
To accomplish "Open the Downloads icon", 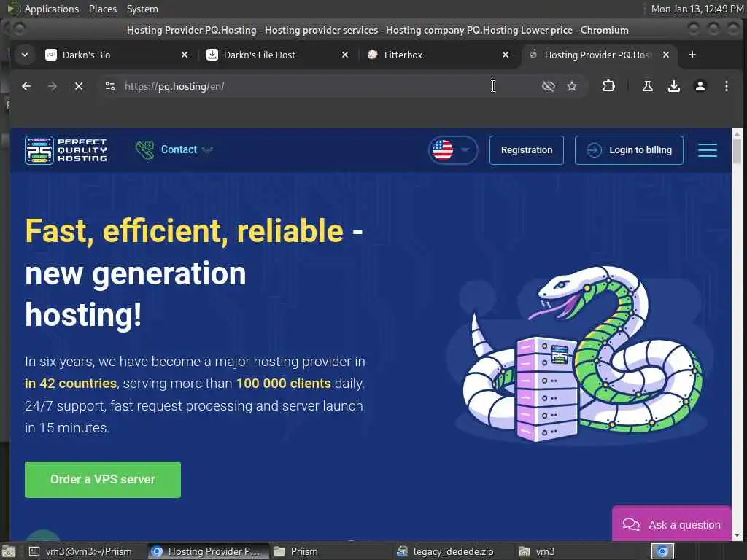I will (673, 86).
